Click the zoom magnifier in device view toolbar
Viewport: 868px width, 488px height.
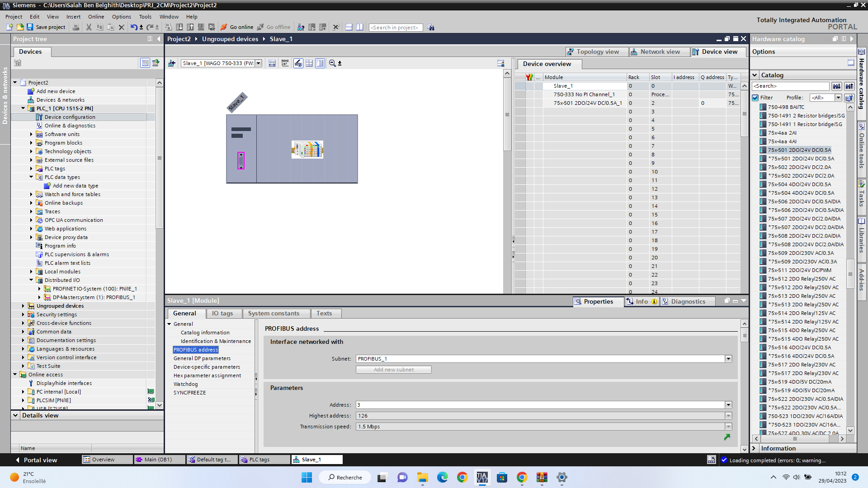[x=332, y=63]
